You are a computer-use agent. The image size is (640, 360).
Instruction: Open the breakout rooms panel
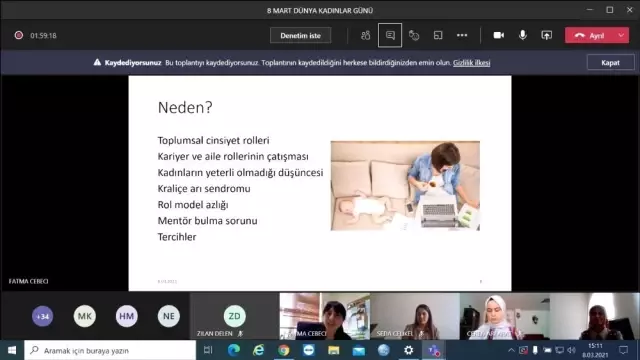(x=438, y=36)
